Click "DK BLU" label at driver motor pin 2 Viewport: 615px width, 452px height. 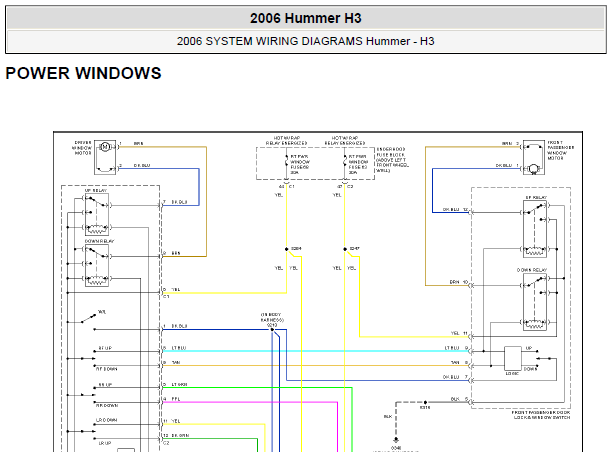click(142, 165)
